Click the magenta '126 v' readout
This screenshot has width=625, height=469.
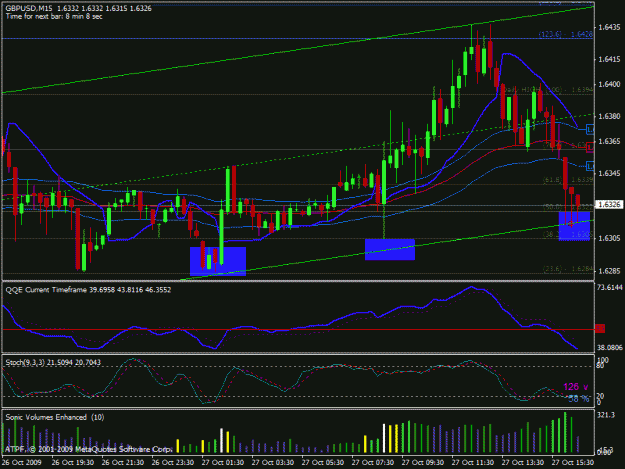tap(576, 387)
